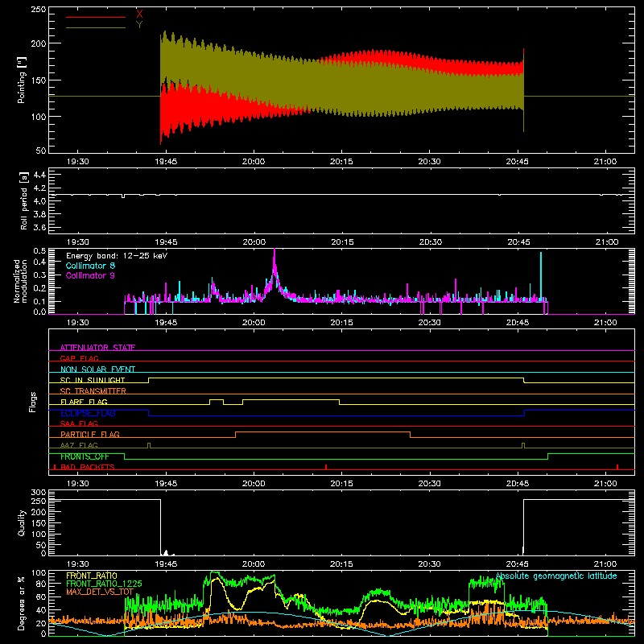Click the Flags axis title
Image resolution: width=644 pixels, height=644 pixels.
33,402
